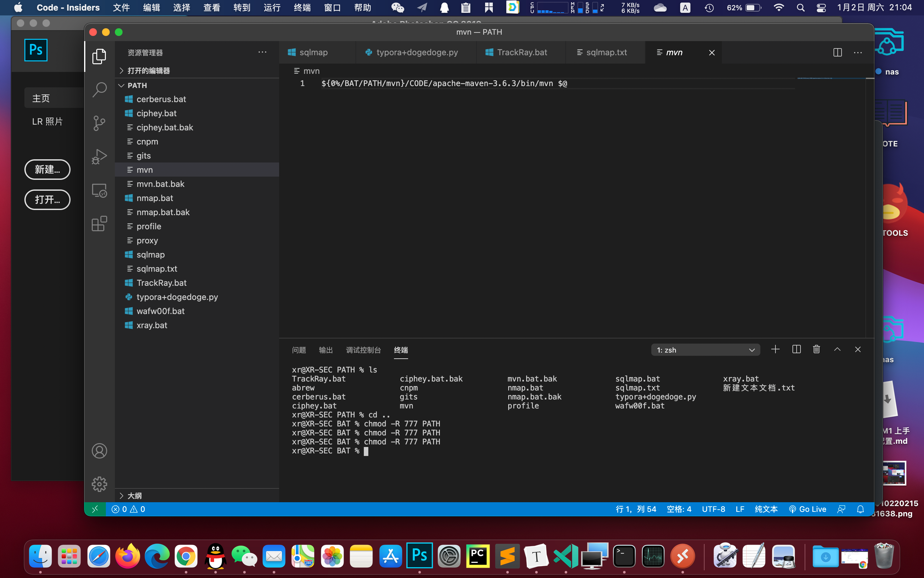
Task: Switch to the sqlmap editor tab
Action: tap(317, 52)
